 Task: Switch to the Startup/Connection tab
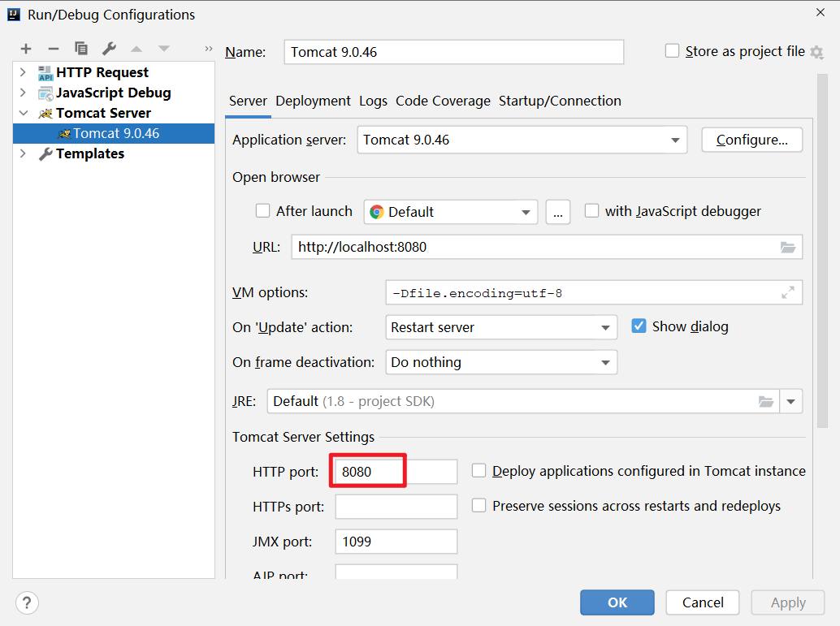pos(560,101)
